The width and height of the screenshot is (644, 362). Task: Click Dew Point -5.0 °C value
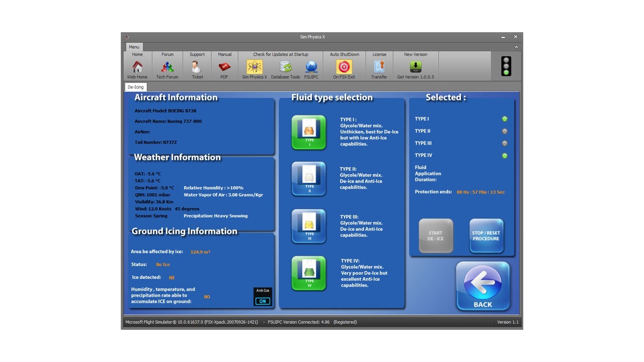154,188
